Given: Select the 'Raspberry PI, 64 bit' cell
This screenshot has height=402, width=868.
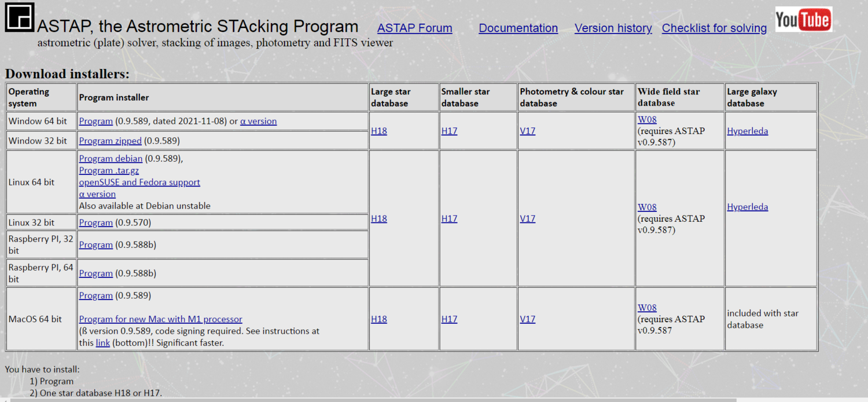Looking at the screenshot, I should [x=41, y=273].
